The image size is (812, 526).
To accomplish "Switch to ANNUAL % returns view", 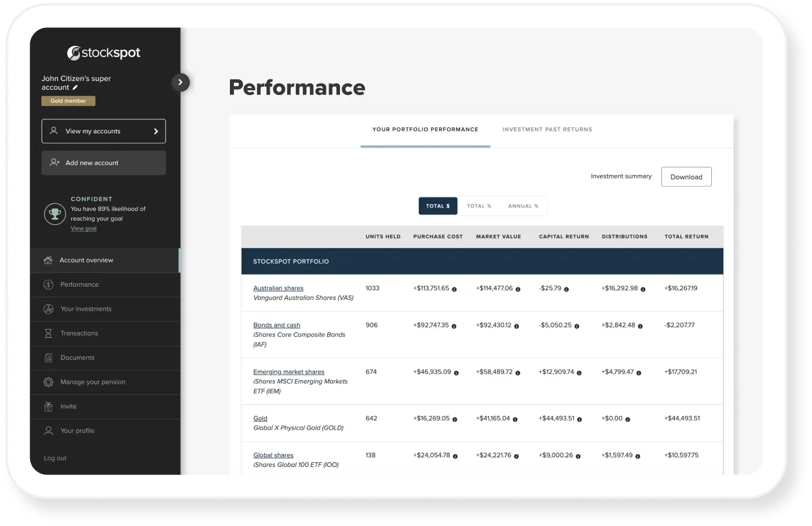I will tap(523, 206).
